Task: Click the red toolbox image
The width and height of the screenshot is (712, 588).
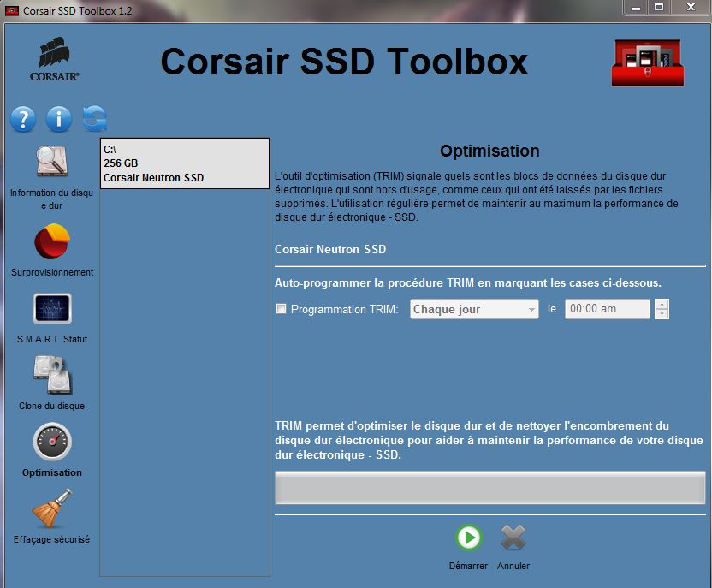Action: click(x=648, y=62)
